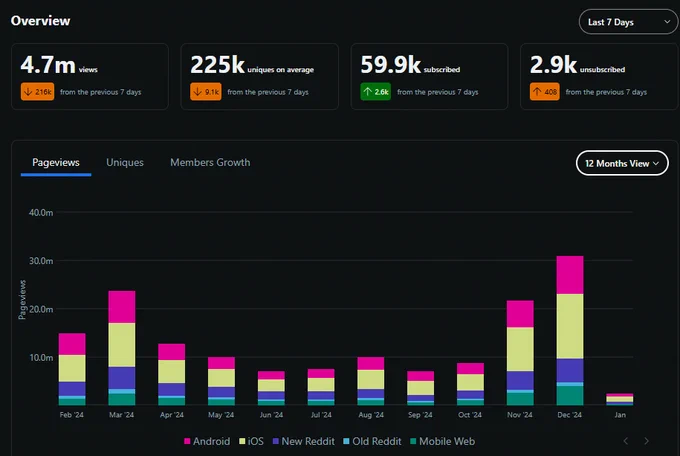Click the vertical Pageviews axis title

pos(22,300)
